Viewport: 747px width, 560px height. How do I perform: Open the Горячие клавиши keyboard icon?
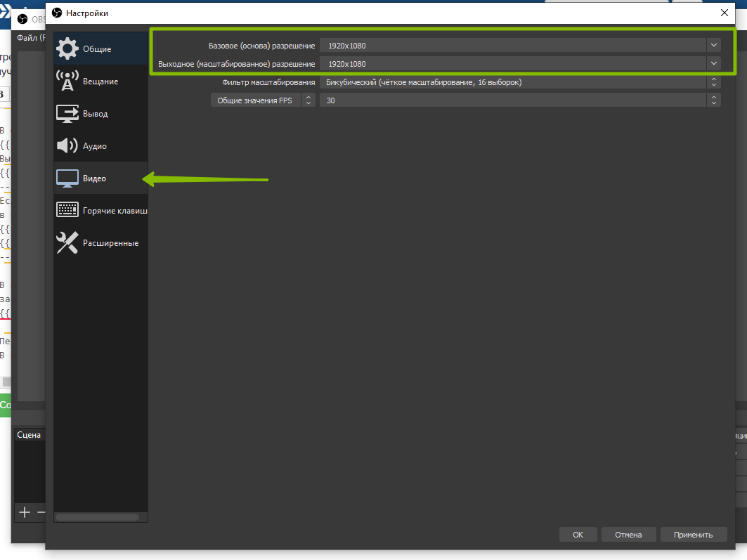[67, 211]
